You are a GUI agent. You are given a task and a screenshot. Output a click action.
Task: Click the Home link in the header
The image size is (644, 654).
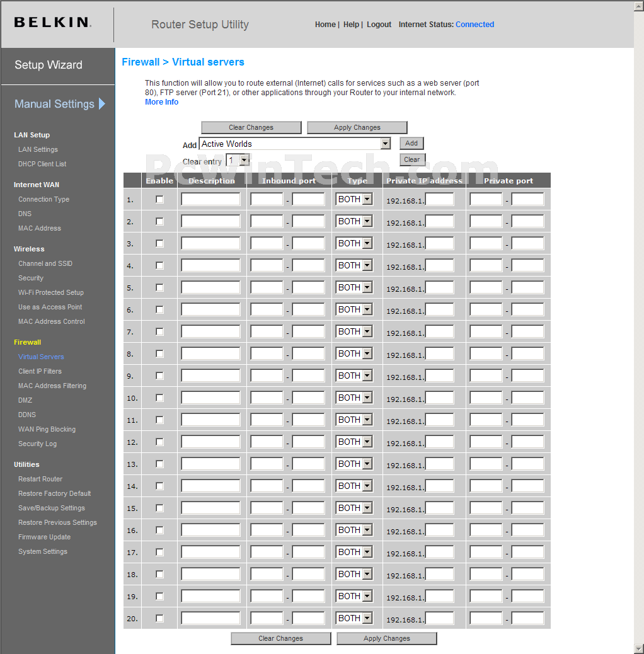(325, 25)
